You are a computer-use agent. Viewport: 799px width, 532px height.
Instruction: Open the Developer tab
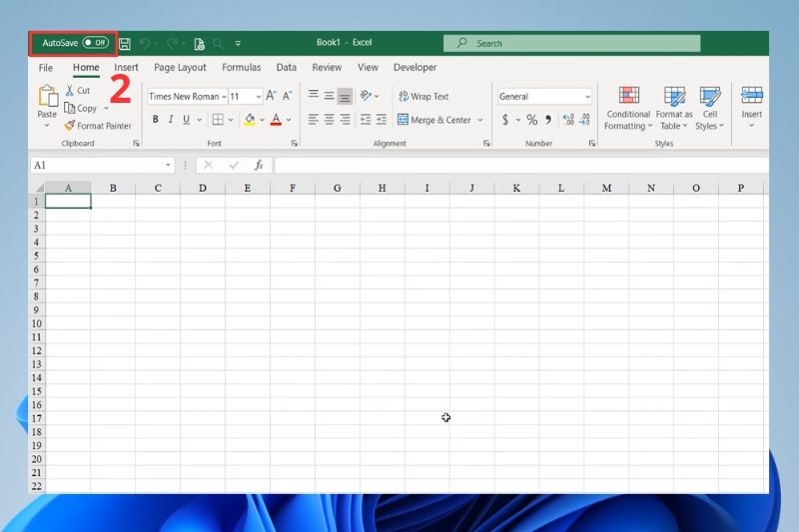(414, 67)
